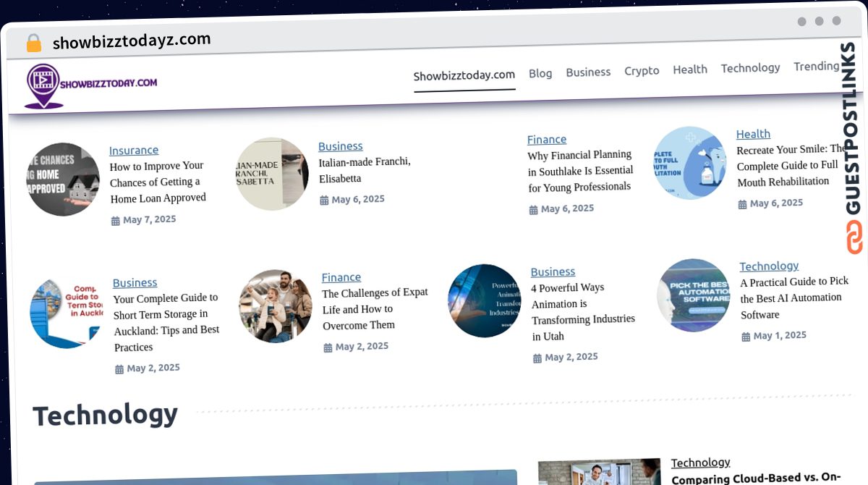
Task: Read A Practical Guide to Pick AI Software
Action: (794, 298)
